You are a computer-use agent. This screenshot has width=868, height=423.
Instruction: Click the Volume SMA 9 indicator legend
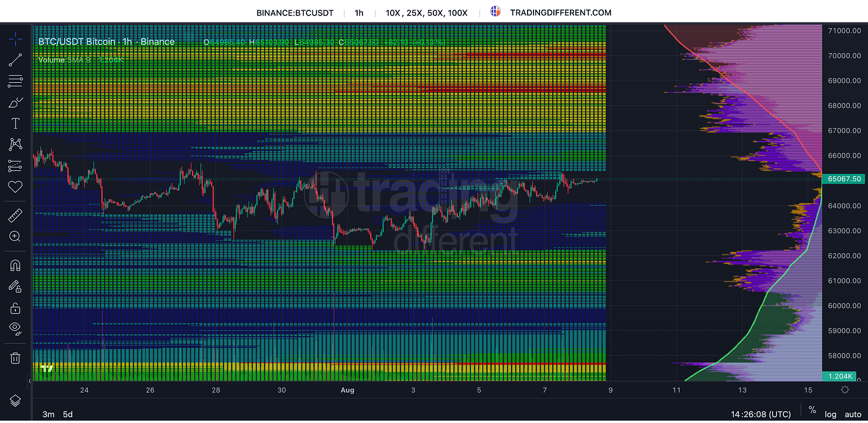click(81, 60)
